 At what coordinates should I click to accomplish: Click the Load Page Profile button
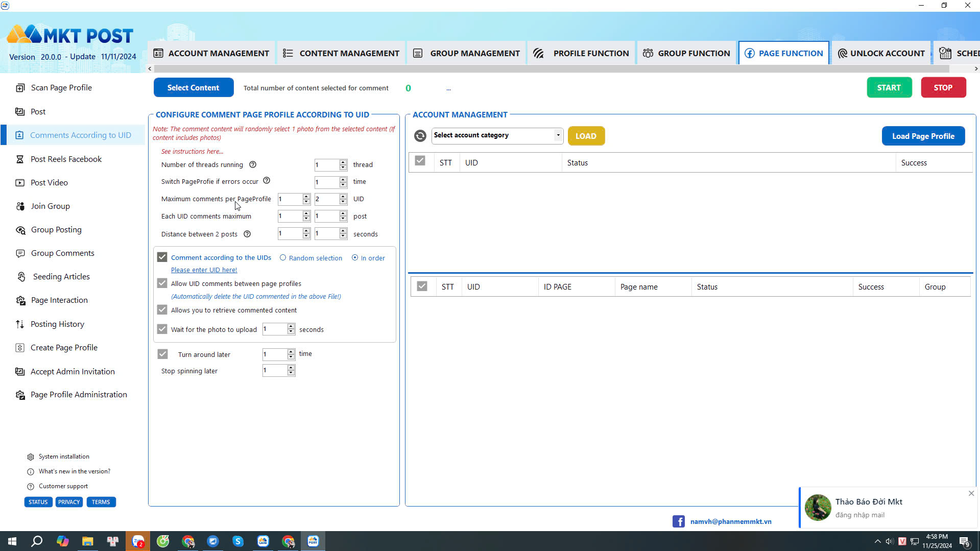click(x=923, y=136)
